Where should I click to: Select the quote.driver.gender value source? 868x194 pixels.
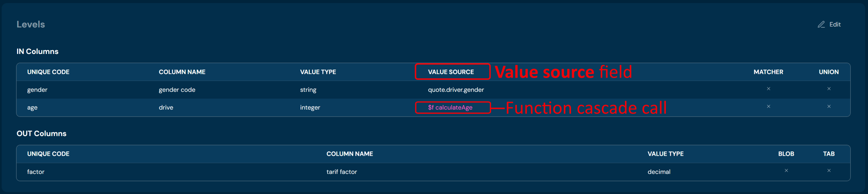pyautogui.click(x=456, y=90)
